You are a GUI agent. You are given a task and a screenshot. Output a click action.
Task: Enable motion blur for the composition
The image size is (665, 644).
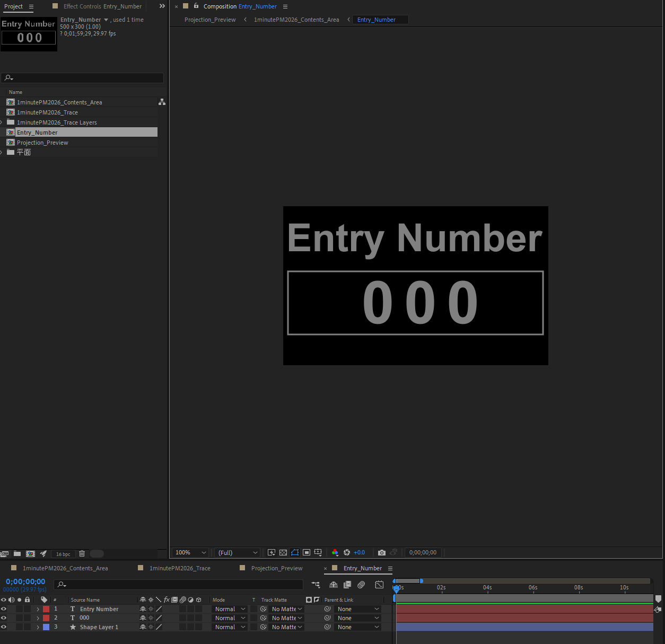click(x=361, y=585)
